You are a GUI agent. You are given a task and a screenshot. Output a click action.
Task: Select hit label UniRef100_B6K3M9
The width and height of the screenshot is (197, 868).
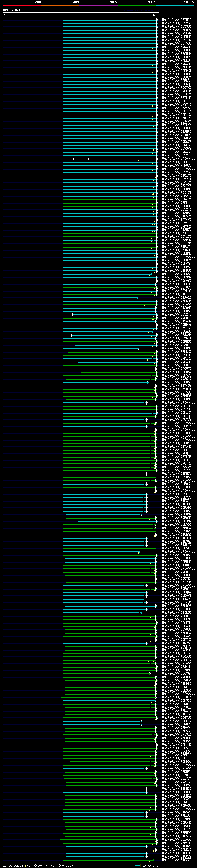(x=176, y=826)
